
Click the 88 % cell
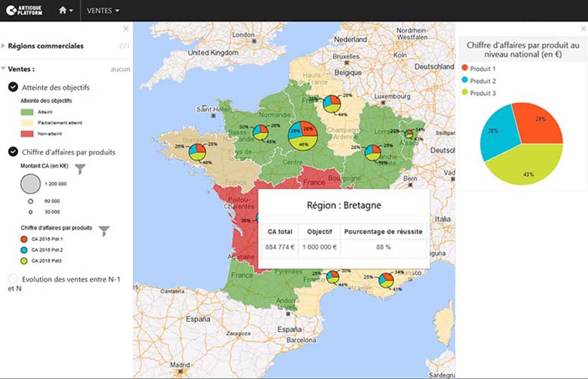coord(383,247)
